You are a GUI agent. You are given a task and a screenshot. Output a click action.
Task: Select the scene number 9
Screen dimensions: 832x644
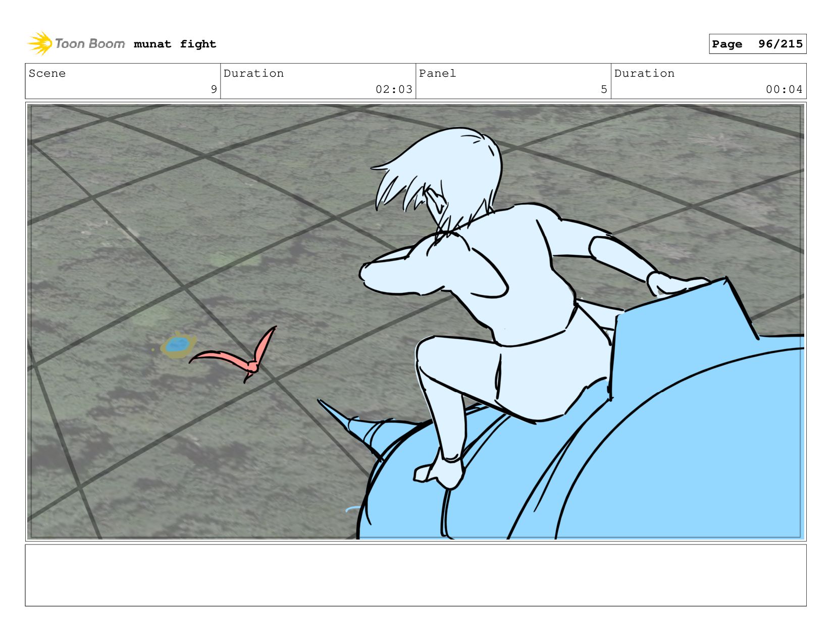tap(214, 89)
